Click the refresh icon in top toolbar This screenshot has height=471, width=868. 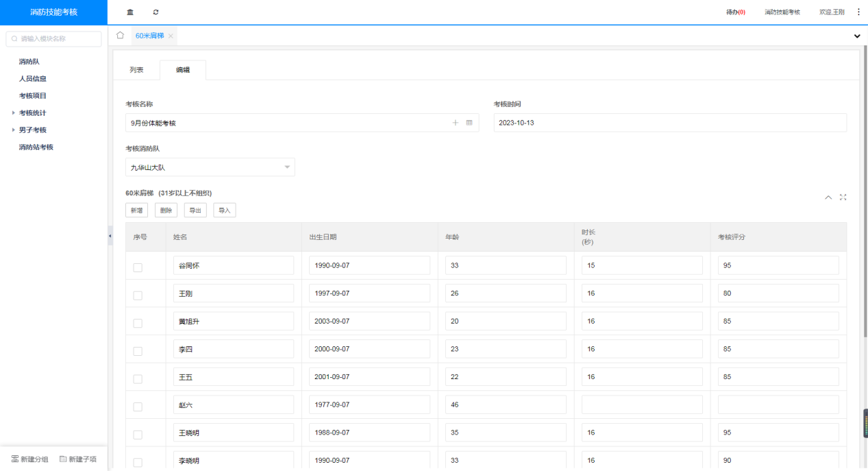(x=156, y=12)
